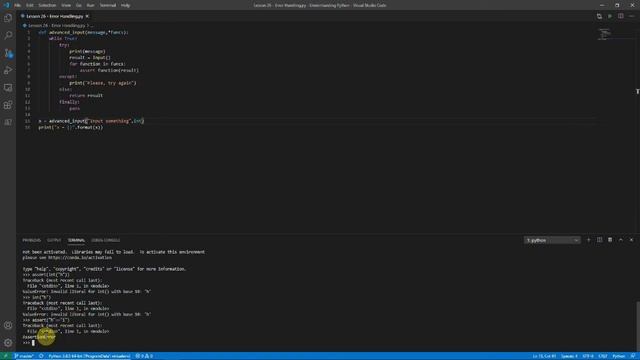Image resolution: width=640 pixels, height=360 pixels.
Task: Open errors and warnings count in status bar
Action: click(144, 356)
